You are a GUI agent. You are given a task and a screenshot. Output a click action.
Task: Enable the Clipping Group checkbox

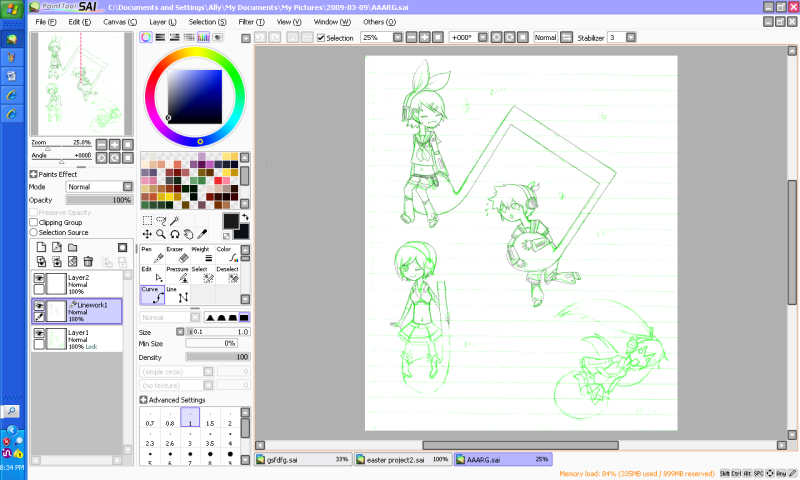(34, 222)
